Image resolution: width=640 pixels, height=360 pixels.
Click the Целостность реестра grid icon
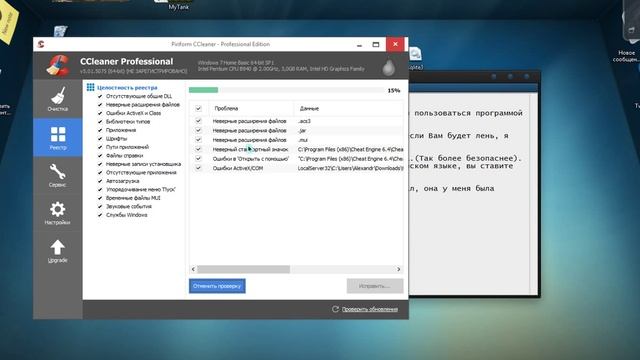click(91, 87)
